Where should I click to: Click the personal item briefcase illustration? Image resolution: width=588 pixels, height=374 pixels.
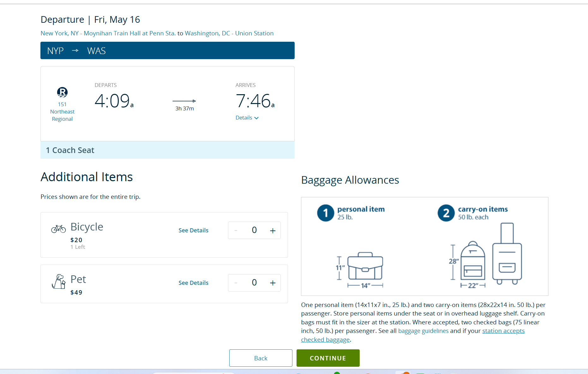click(365, 266)
